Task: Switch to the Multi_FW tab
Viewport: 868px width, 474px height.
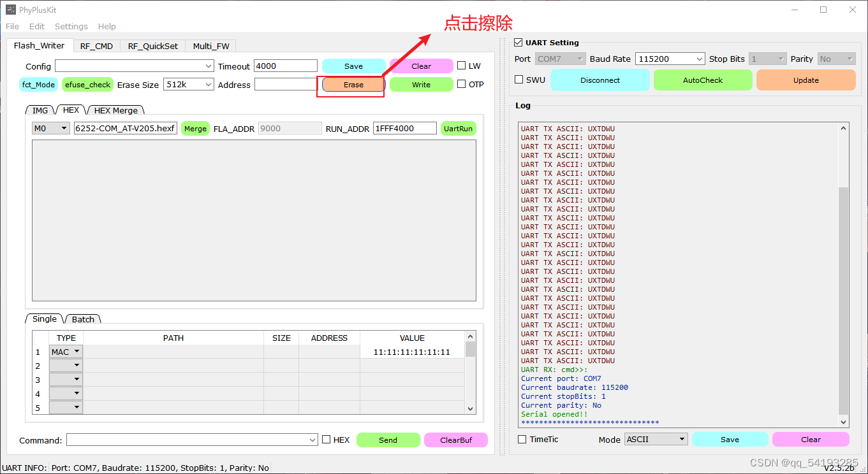Action: 211,46
